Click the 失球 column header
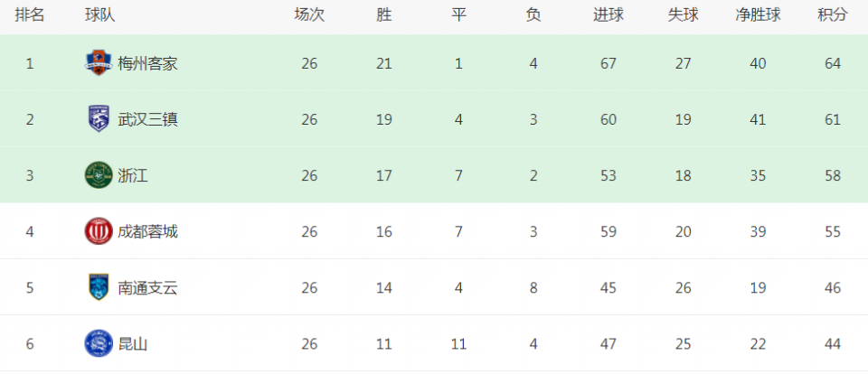 [684, 15]
